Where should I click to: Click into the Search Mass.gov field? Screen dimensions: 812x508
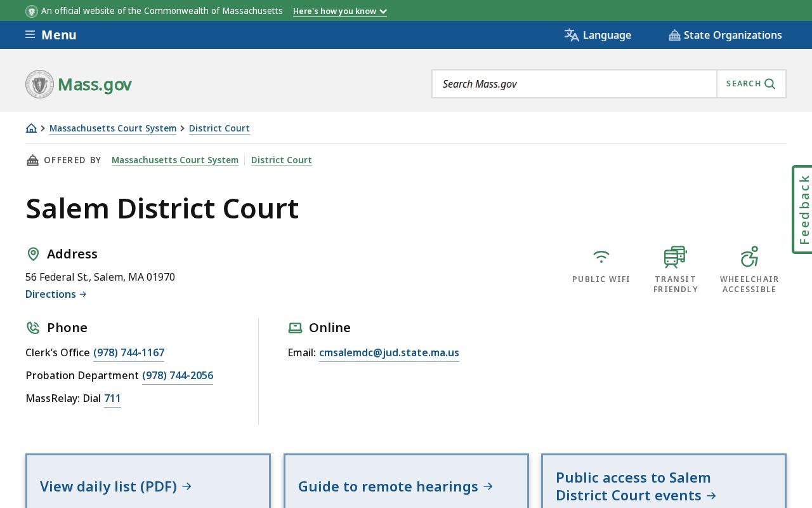click(575, 84)
